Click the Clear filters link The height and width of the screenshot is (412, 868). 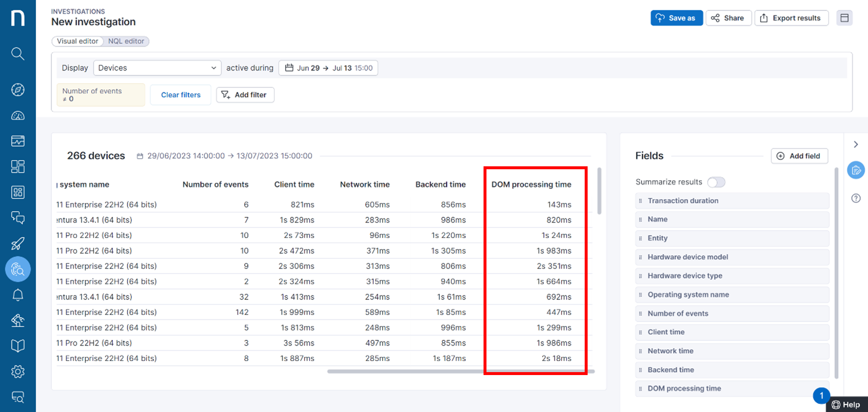[x=180, y=94]
